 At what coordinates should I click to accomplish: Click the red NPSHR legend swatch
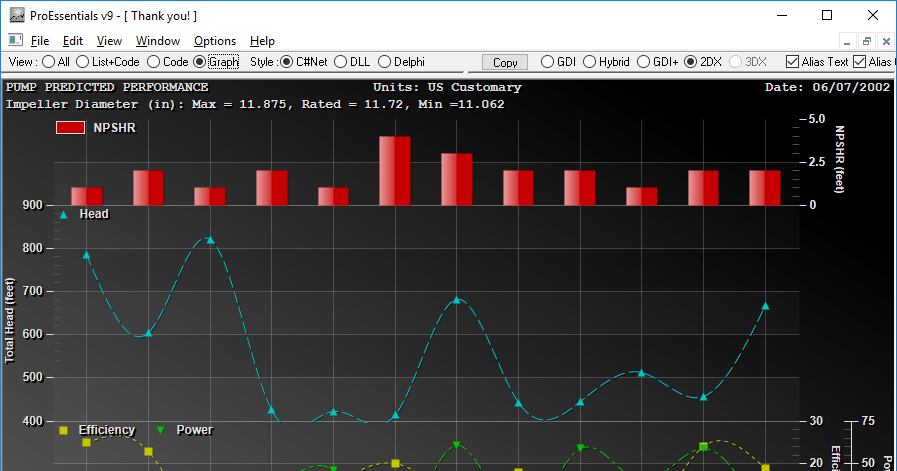click(70, 128)
